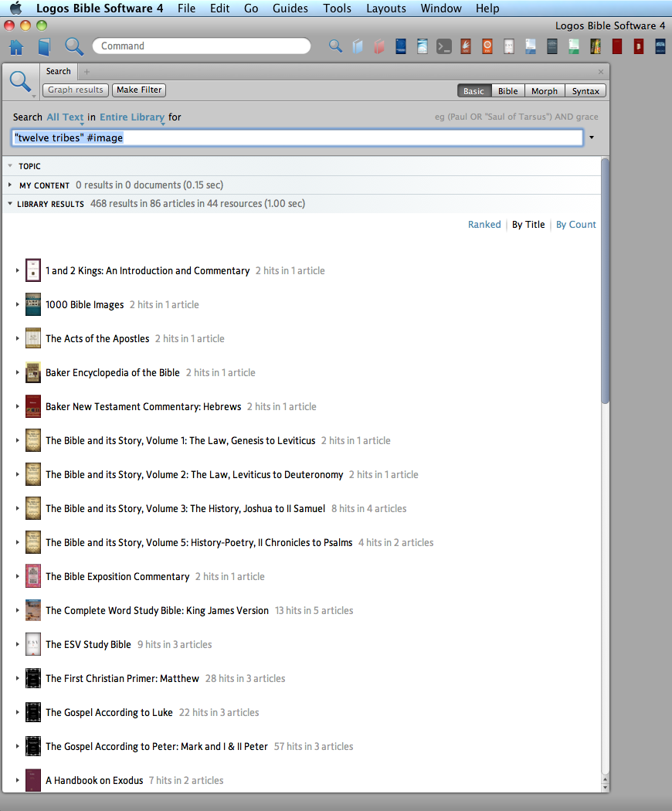Open the navy blue cover shortcut at toolbar end
Viewport: 672px width, 811px height.
(x=660, y=46)
